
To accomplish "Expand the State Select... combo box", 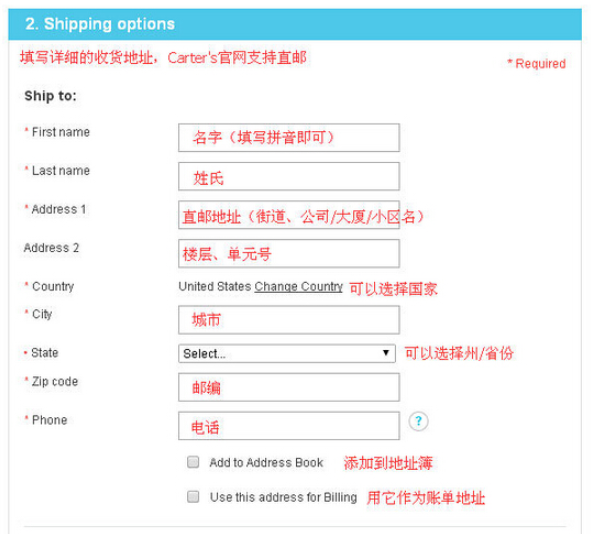I will [287, 353].
